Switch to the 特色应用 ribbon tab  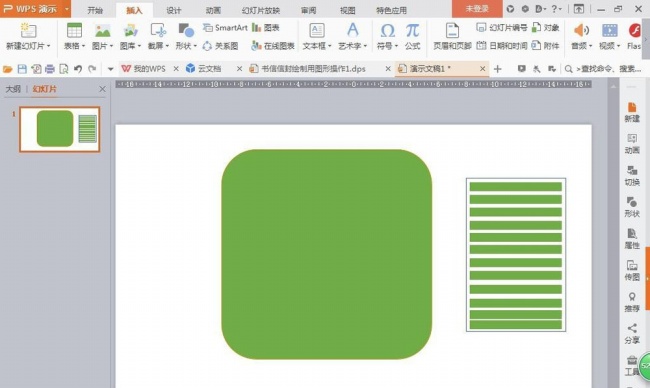click(x=391, y=10)
